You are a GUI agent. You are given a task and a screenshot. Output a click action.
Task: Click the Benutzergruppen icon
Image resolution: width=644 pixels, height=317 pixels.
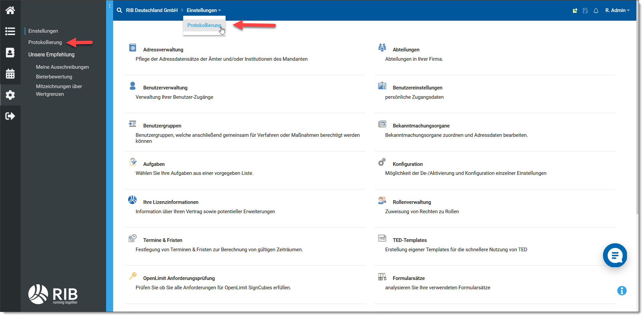[132, 124]
